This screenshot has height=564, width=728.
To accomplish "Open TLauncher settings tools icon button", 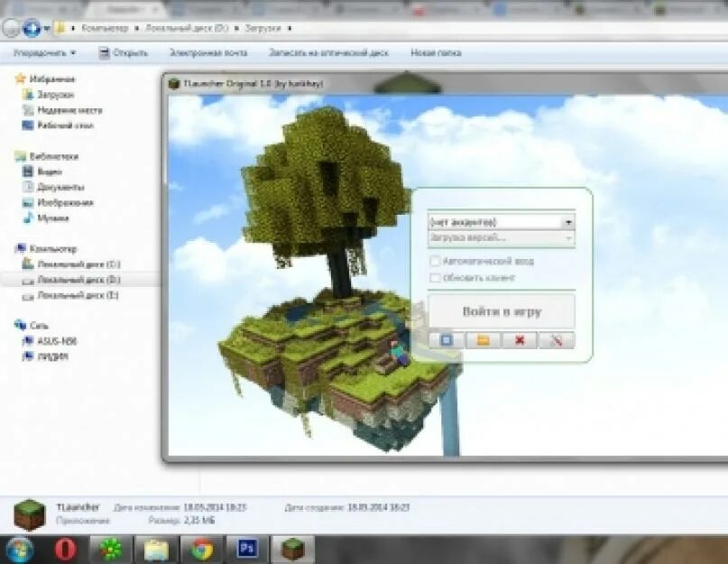I will 557,340.
